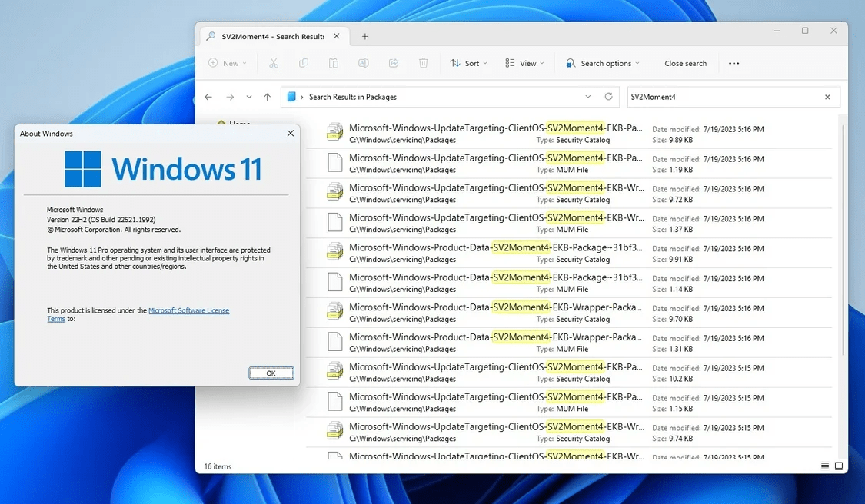Click the Share icon in the toolbar
The image size is (865, 504).
pyautogui.click(x=393, y=63)
